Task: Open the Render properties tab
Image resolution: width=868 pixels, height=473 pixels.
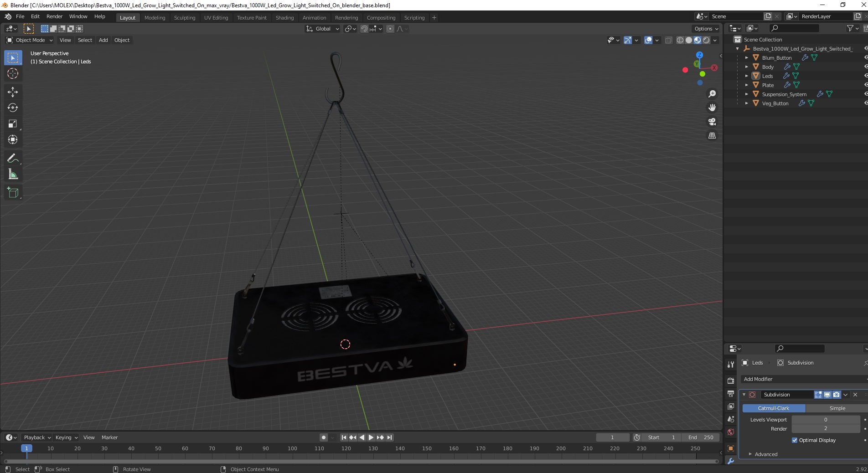Action: click(731, 380)
